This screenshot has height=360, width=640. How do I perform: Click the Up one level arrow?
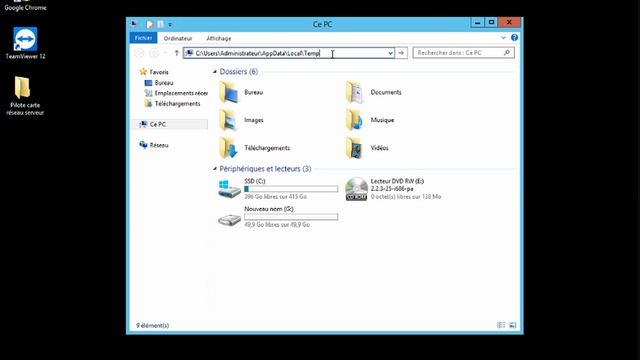point(176,53)
